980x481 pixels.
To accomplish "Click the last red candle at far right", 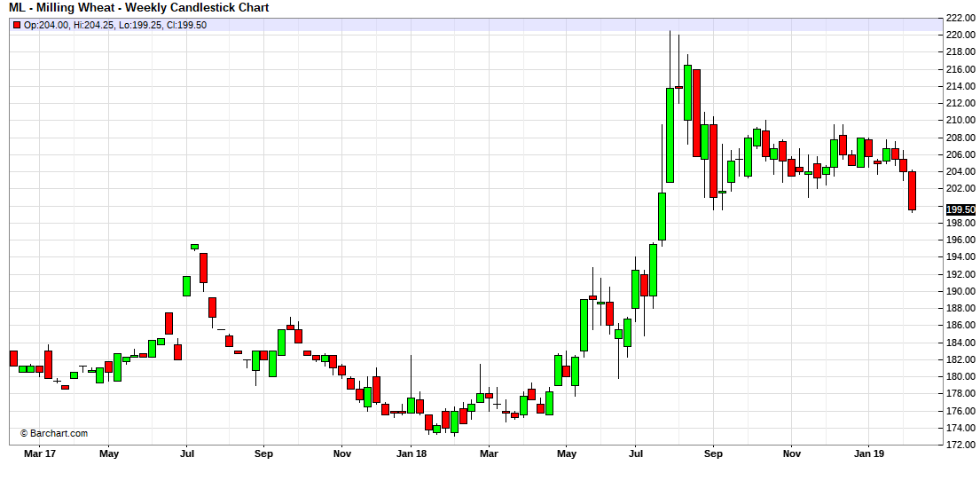I will coord(912,191).
